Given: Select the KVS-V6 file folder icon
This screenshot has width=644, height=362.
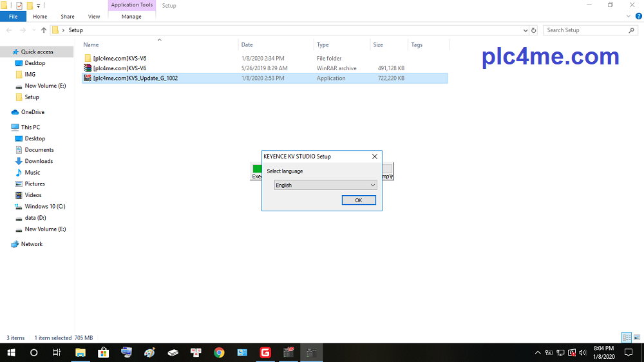Looking at the screenshot, I should (88, 58).
